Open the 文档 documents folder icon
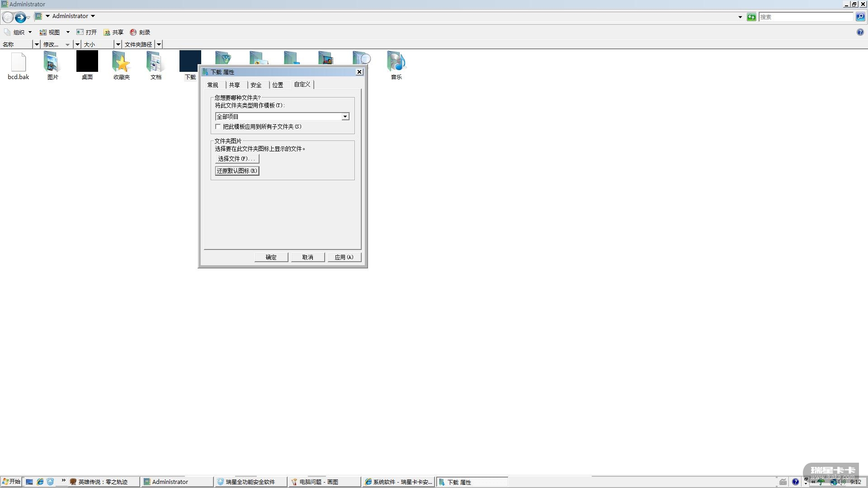868x488 pixels. (x=156, y=62)
